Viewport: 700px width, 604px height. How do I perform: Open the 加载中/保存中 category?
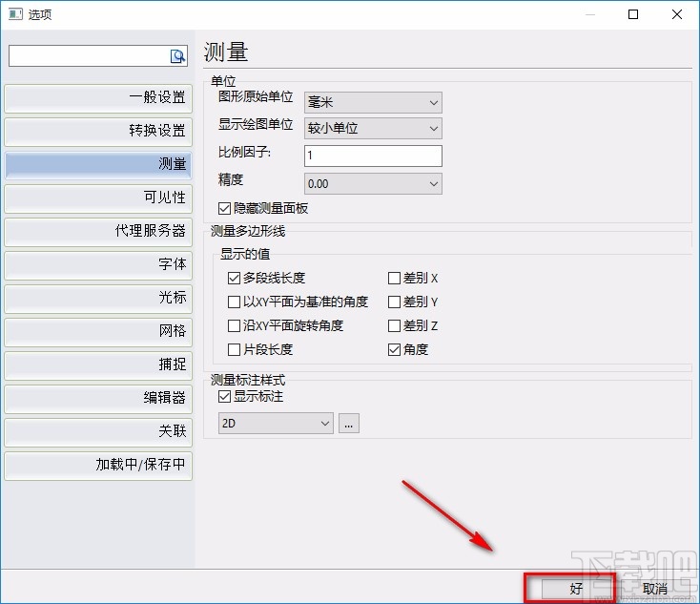98,465
